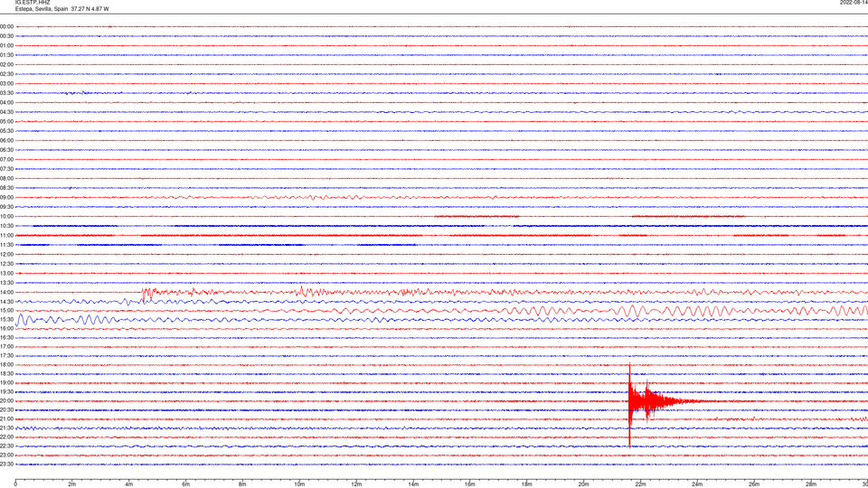868x488 pixels.
Task: Pick the 11:00 time label
Action: [6, 236]
